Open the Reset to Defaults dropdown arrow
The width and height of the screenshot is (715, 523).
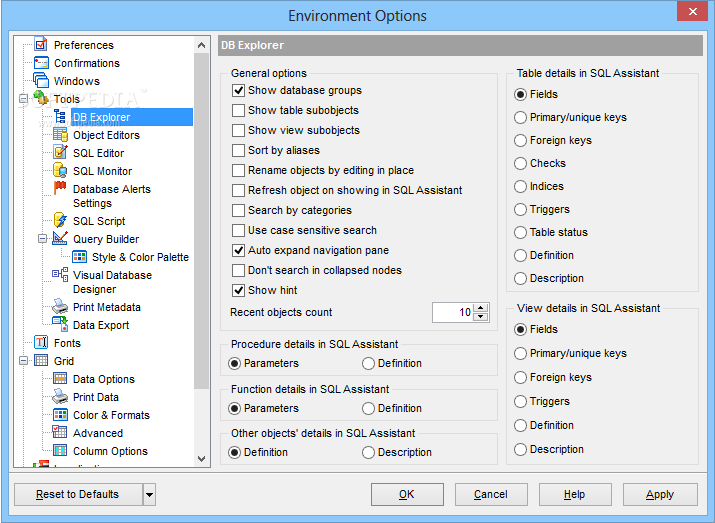(149, 494)
